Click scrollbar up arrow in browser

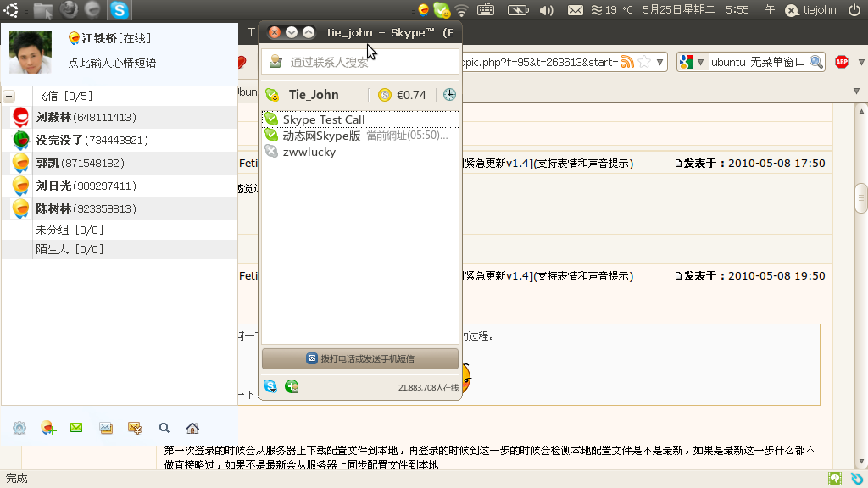pos(861,111)
